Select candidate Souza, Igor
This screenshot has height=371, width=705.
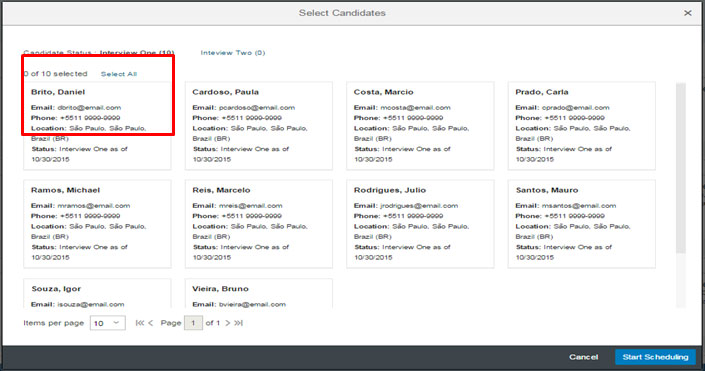click(97, 293)
